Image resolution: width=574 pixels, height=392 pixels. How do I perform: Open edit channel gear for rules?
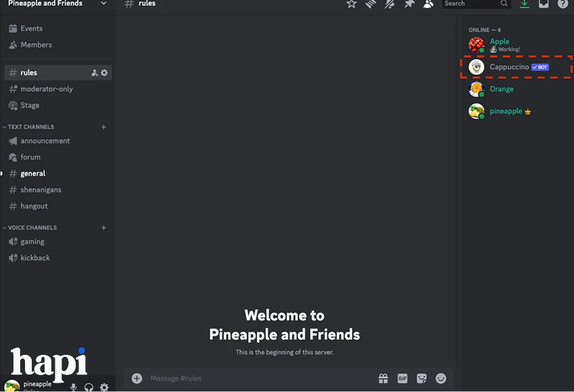click(x=104, y=73)
